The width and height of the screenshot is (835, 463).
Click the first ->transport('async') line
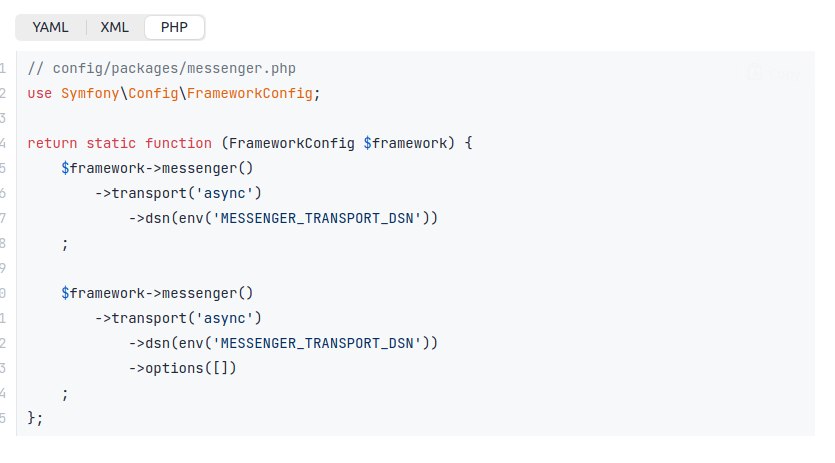coord(178,193)
